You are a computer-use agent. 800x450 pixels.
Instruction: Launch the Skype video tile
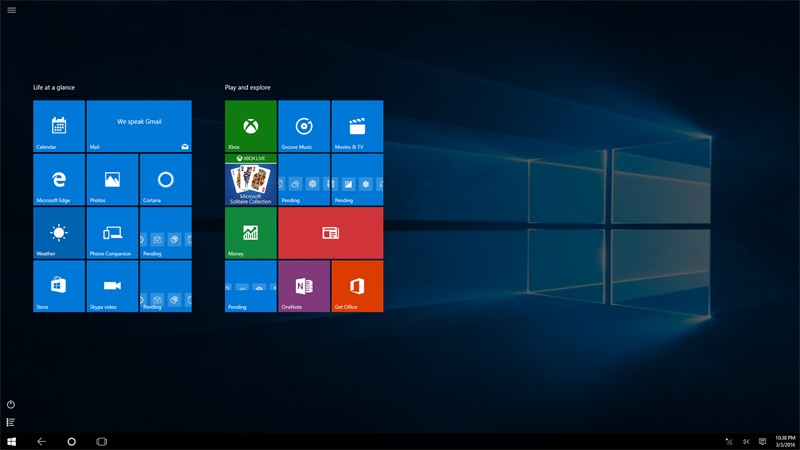[x=112, y=286]
